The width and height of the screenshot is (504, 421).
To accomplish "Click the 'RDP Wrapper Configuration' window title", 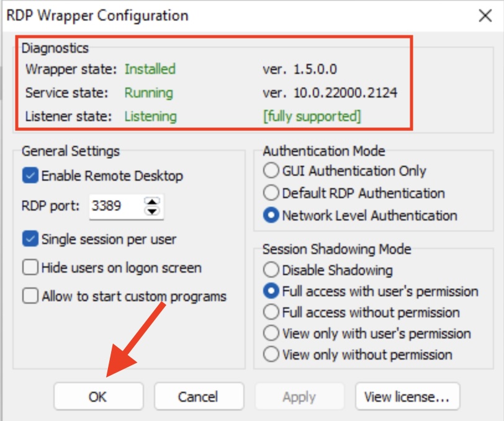I will [97, 16].
